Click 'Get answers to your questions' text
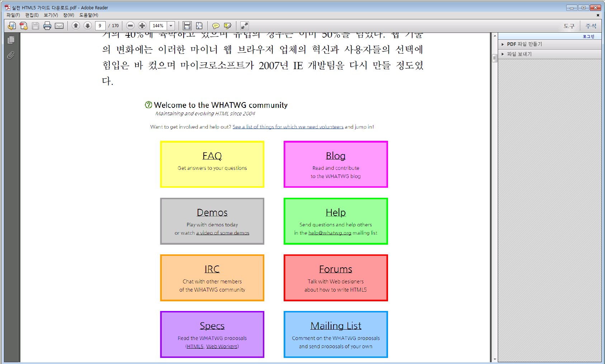 point(212,168)
